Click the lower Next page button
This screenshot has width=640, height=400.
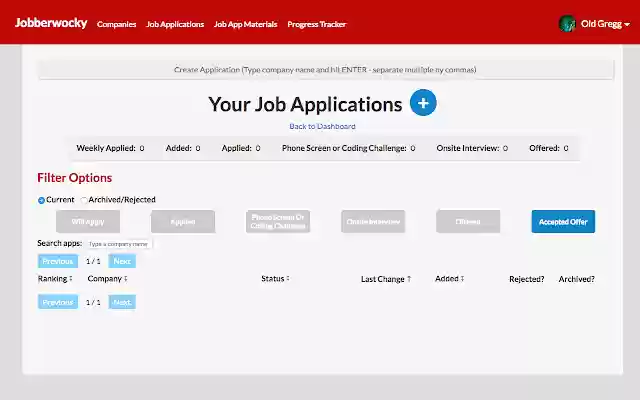click(x=122, y=302)
